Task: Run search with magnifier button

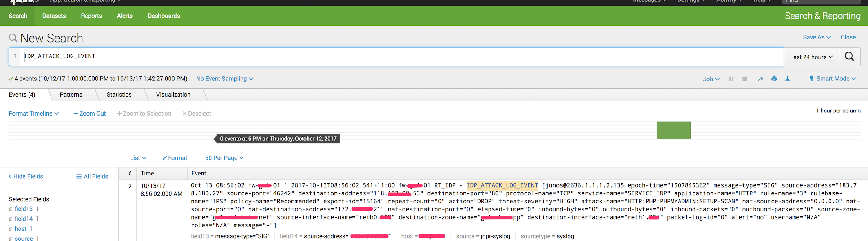Action: tap(849, 57)
